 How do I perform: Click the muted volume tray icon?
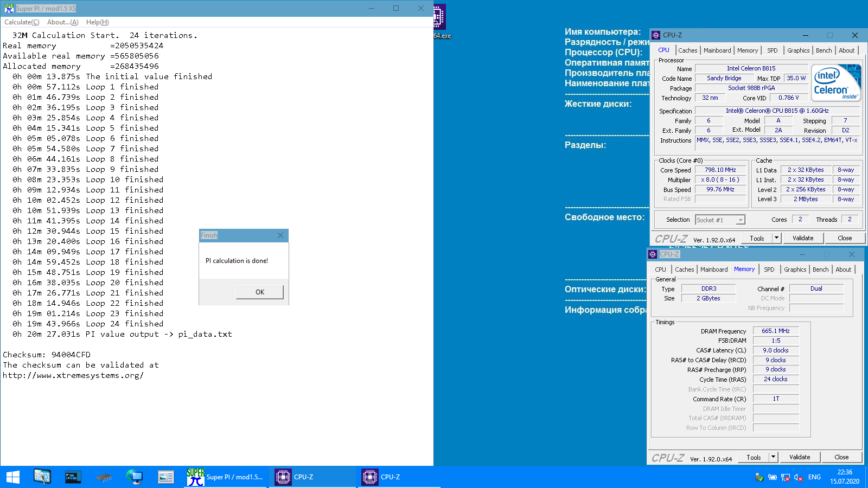pyautogui.click(x=798, y=477)
